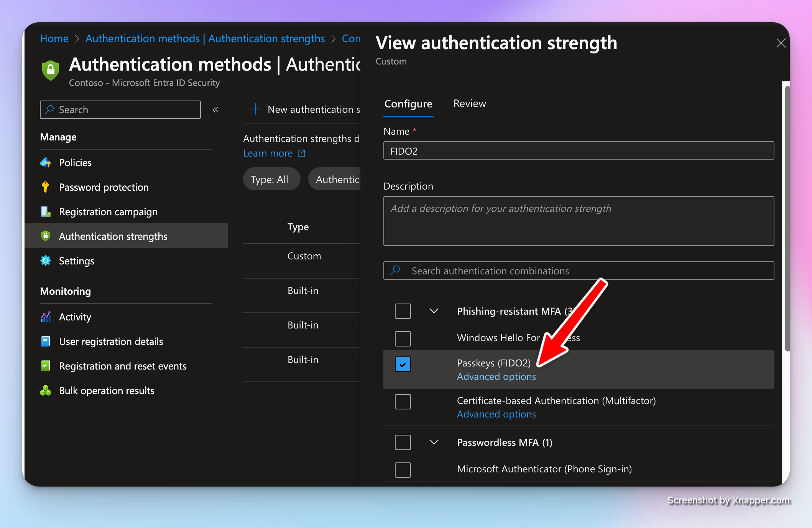Click the Registration campaign icon

click(x=46, y=212)
